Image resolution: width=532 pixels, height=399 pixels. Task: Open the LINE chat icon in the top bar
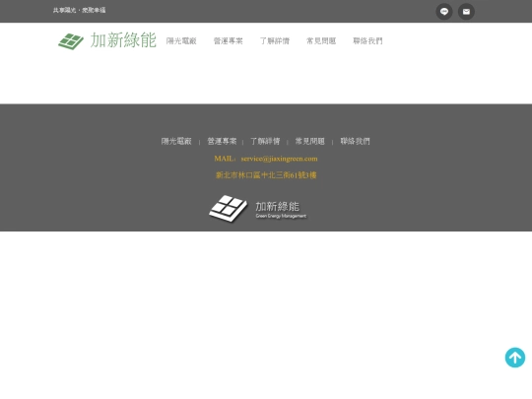pyautogui.click(x=444, y=12)
